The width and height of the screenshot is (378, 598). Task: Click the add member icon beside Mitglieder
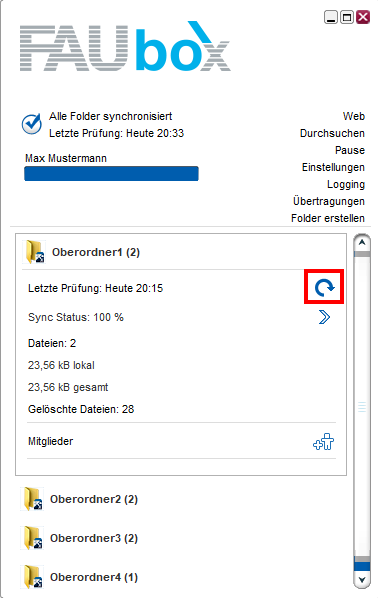323,442
